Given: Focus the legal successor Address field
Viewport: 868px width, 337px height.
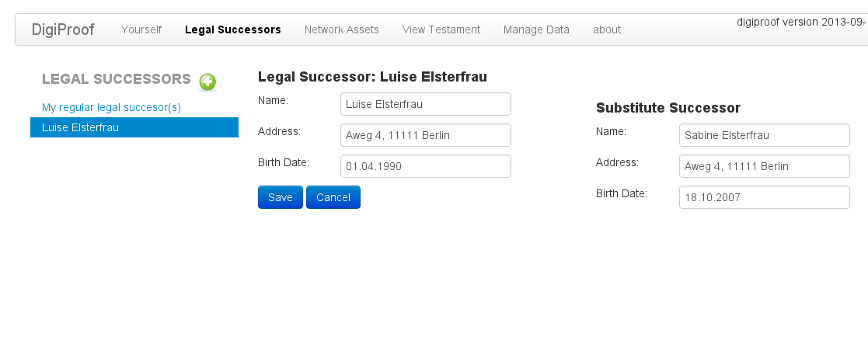Looking at the screenshot, I should 426,135.
